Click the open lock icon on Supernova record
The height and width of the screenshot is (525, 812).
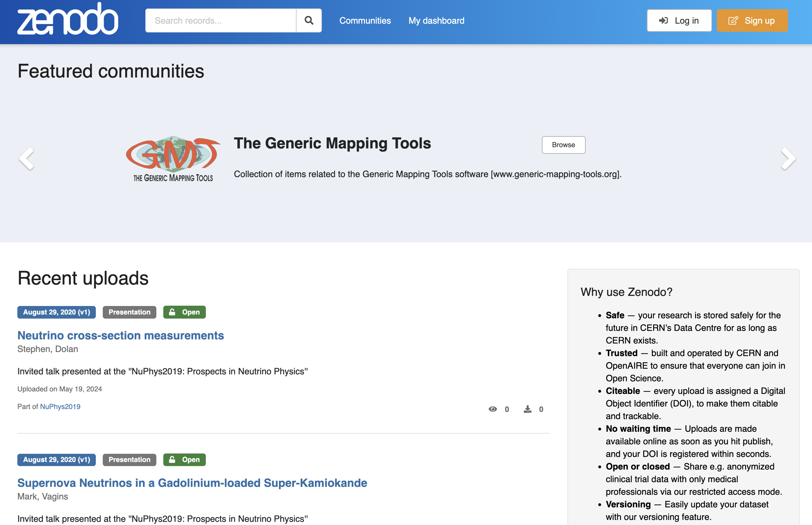(172, 459)
